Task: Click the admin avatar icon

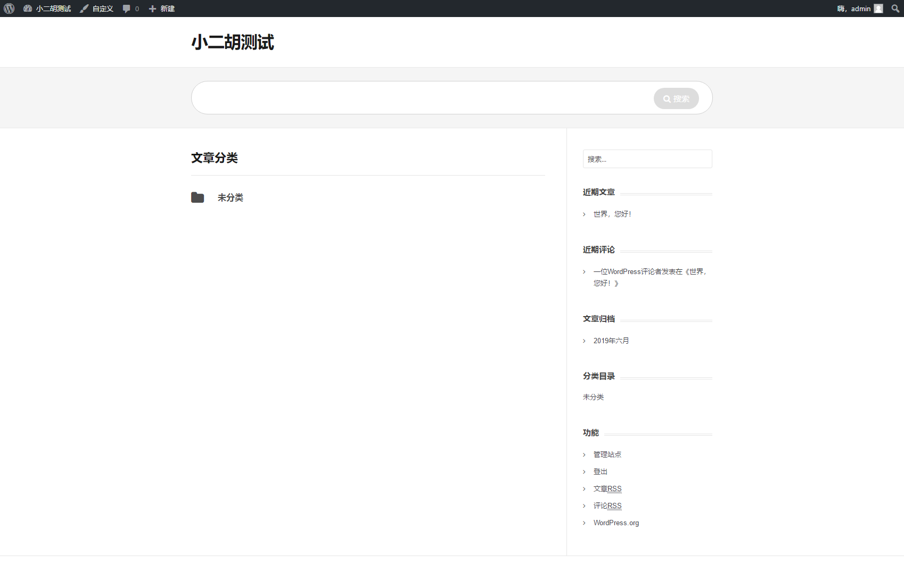Action: point(878,9)
